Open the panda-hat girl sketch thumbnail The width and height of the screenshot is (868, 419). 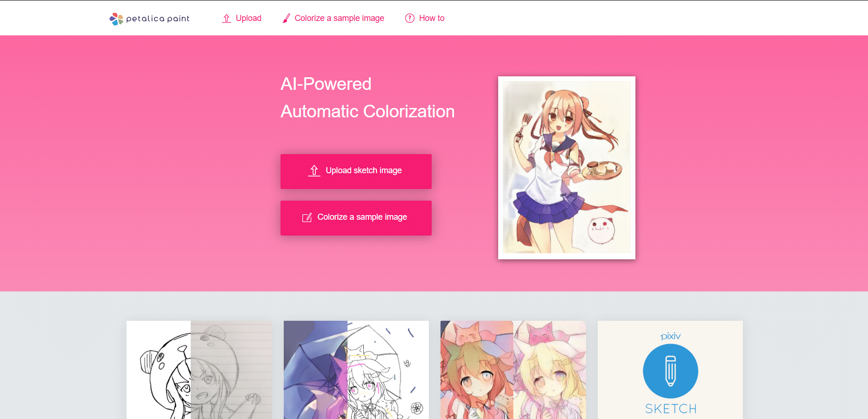coord(199,370)
